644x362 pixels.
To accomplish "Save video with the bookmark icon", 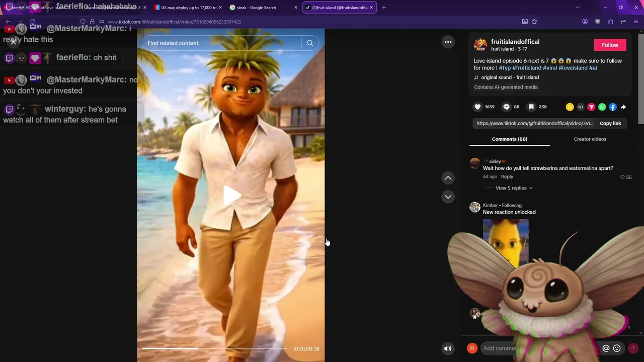I will point(531,107).
